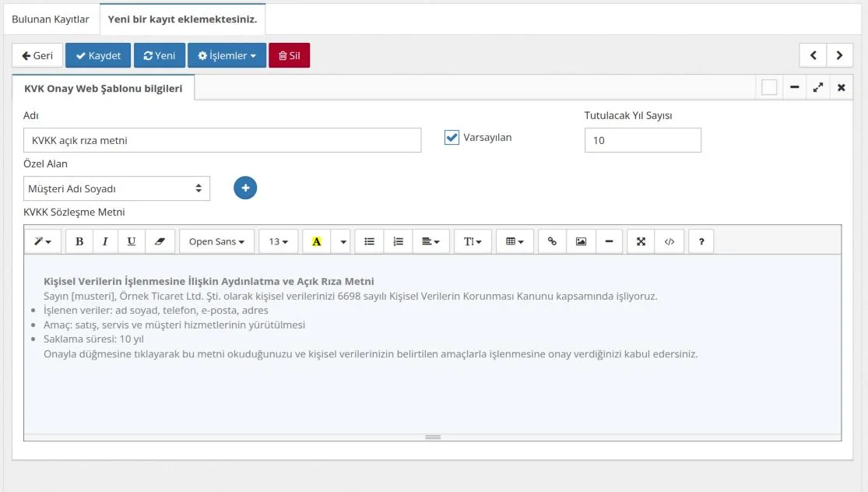Image resolution: width=868 pixels, height=492 pixels.
Task: Go to the next record arrow
Action: pos(839,55)
